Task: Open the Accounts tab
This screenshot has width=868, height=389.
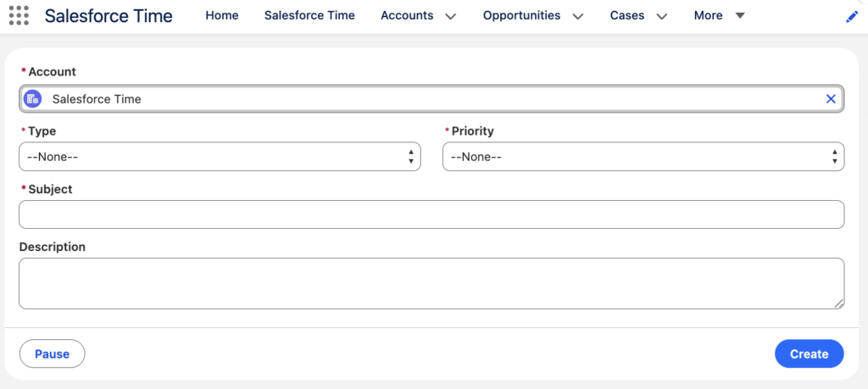Action: [407, 15]
